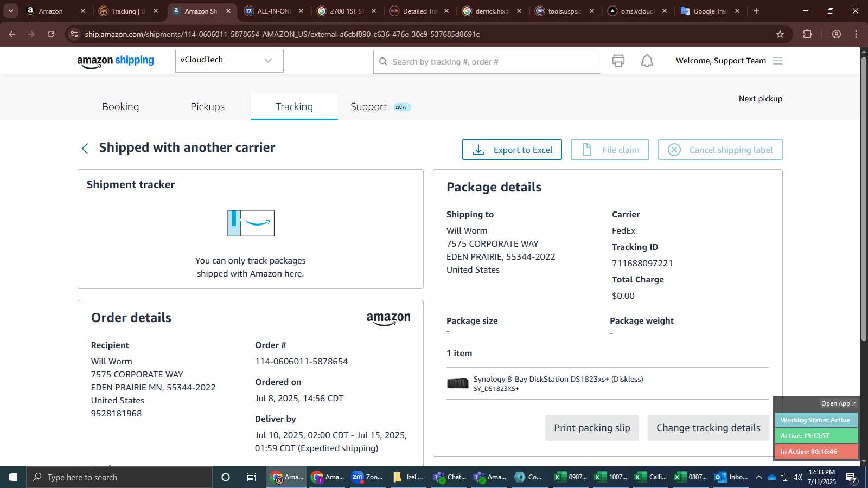868x488 pixels.
Task: Switch to the Booking tab
Action: (x=120, y=106)
